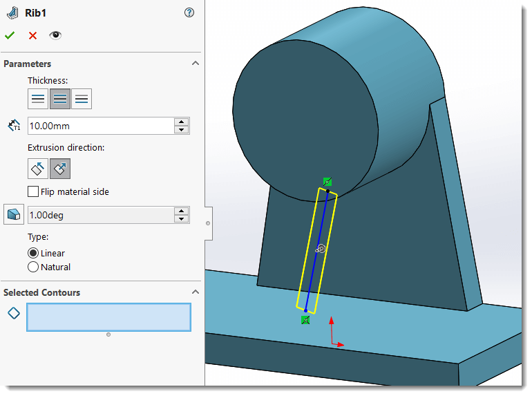Screen dimensions: 532x396
Task: Collapse the Selected Contours section
Action: pyautogui.click(x=195, y=292)
